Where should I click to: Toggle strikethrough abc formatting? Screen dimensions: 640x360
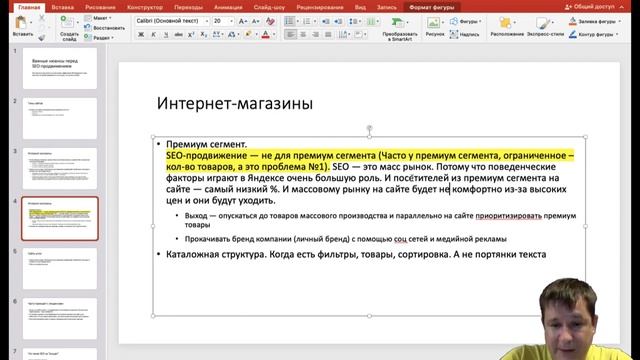point(178,35)
